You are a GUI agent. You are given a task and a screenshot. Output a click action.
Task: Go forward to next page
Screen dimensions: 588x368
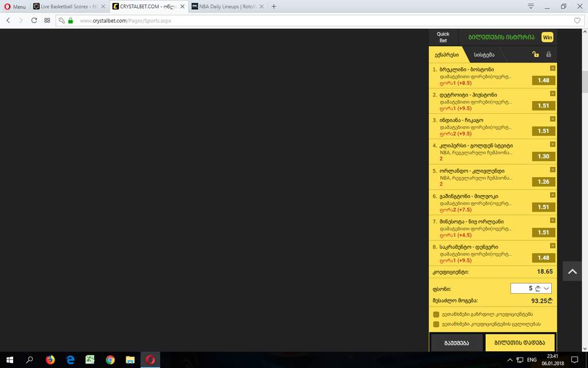[x=21, y=21]
